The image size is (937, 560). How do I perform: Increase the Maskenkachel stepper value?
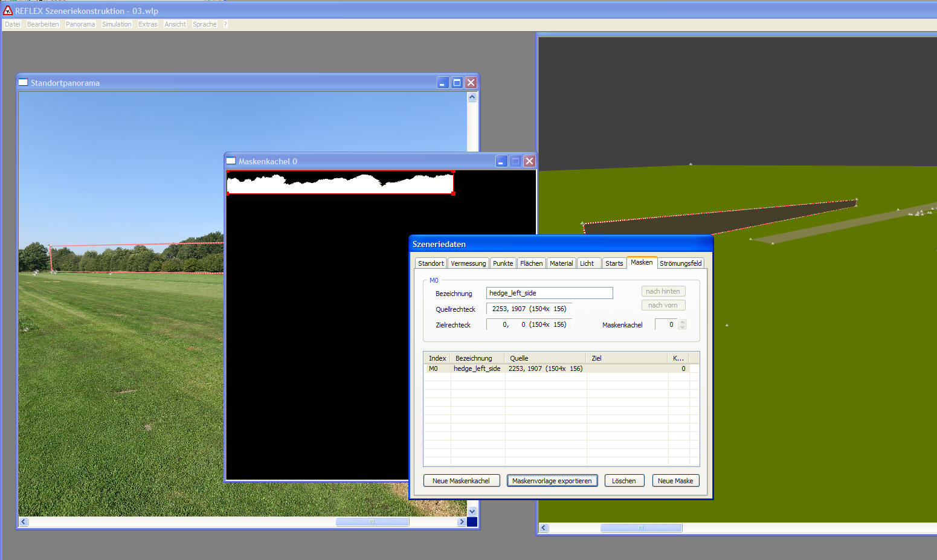tap(682, 321)
